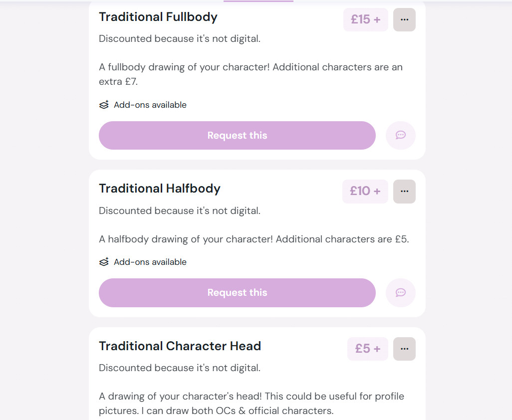Select the £10 + price tag
This screenshot has width=512, height=420.
[365, 191]
